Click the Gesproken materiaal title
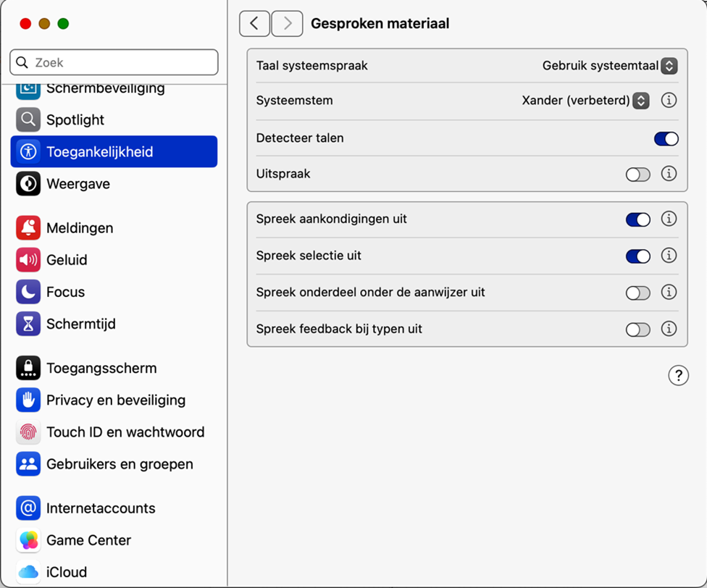Screen dimensions: 707x588 (380, 23)
